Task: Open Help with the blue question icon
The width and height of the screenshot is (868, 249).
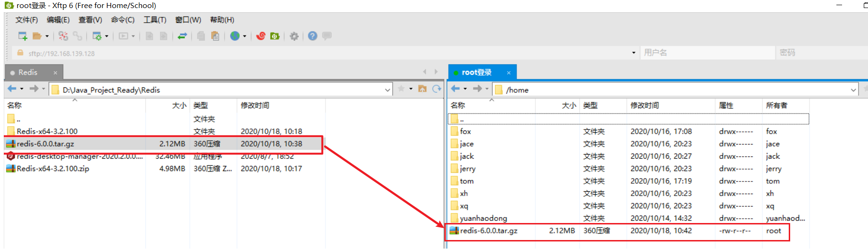Action: [312, 36]
